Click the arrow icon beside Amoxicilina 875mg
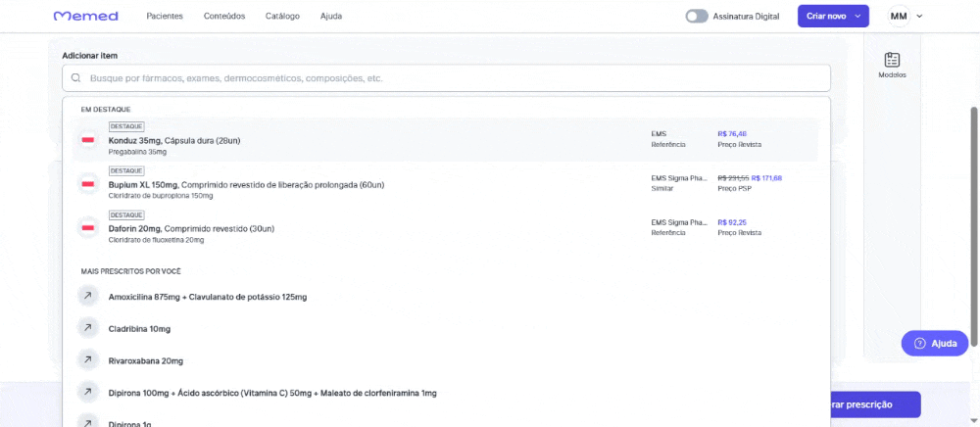The width and height of the screenshot is (980, 427). click(87, 296)
